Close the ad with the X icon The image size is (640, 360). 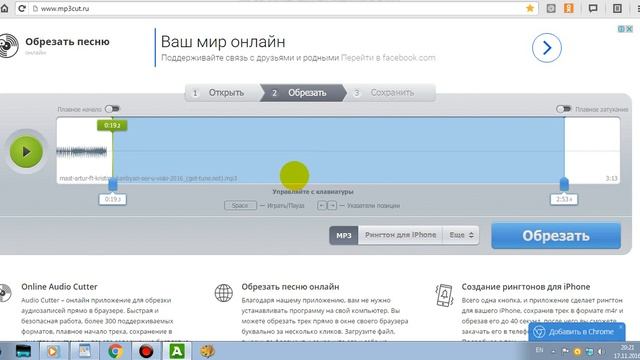point(629,29)
